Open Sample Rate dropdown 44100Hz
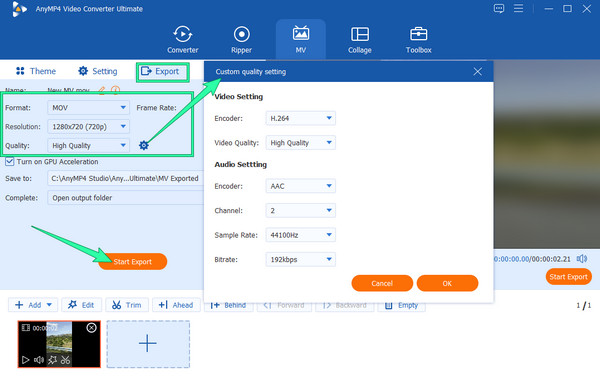Image resolution: width=600 pixels, height=384 pixels. click(300, 235)
